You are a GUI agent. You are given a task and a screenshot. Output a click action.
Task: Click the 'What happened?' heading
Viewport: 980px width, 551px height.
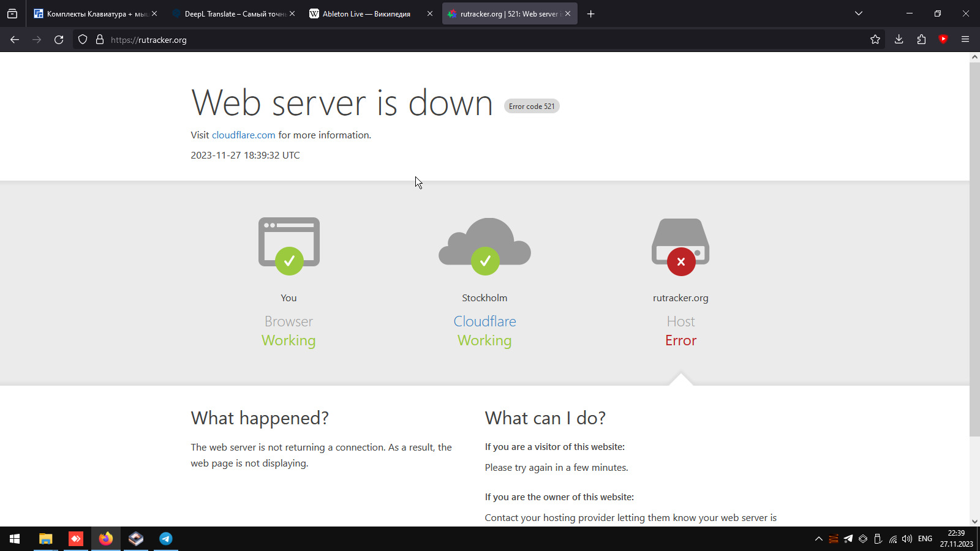(x=260, y=418)
